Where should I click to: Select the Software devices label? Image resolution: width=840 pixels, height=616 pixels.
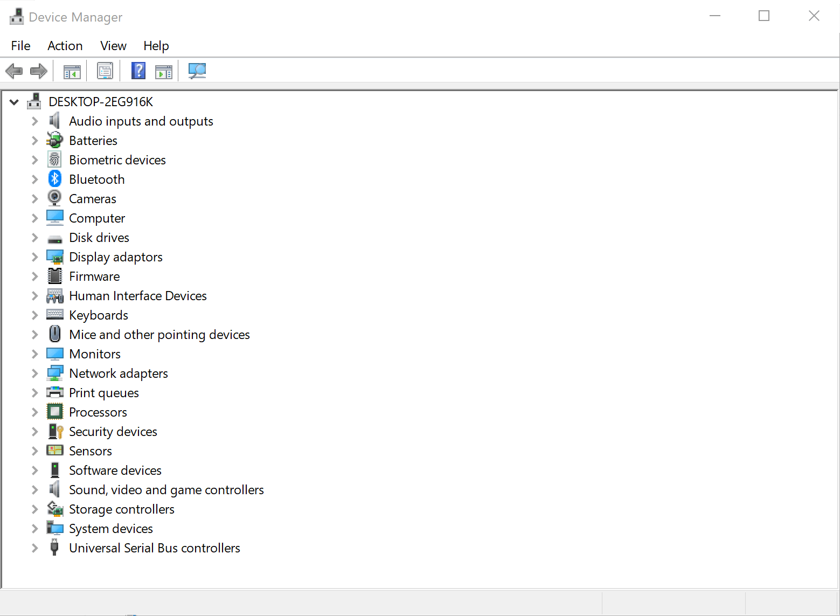click(115, 470)
